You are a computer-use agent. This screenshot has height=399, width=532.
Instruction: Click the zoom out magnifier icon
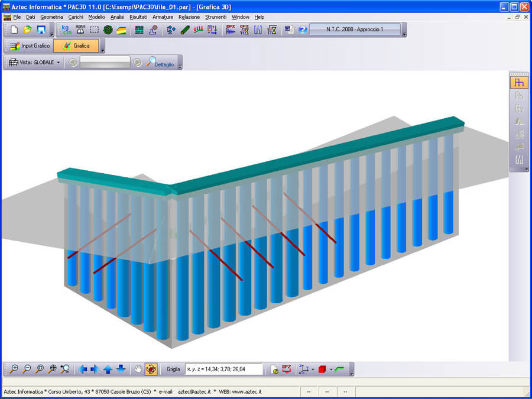coord(27,369)
